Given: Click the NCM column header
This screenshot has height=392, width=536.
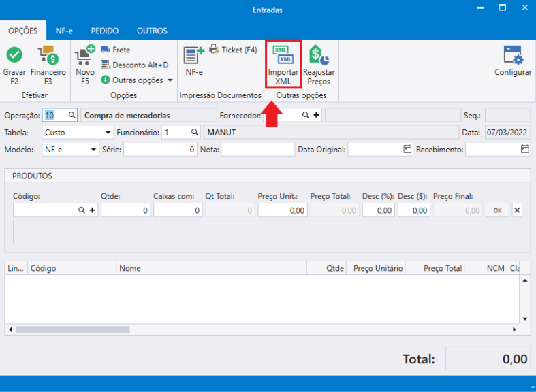Looking at the screenshot, I should pyautogui.click(x=486, y=268).
